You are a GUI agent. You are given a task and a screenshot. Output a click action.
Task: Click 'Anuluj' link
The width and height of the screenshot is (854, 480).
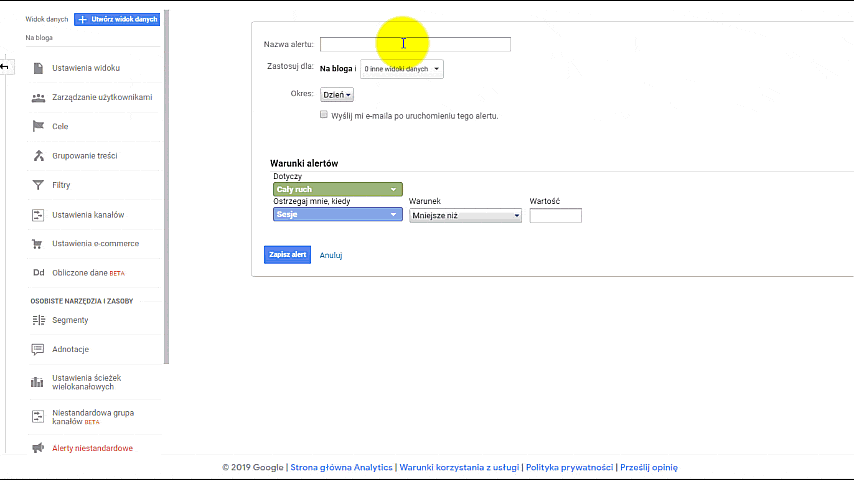(331, 255)
